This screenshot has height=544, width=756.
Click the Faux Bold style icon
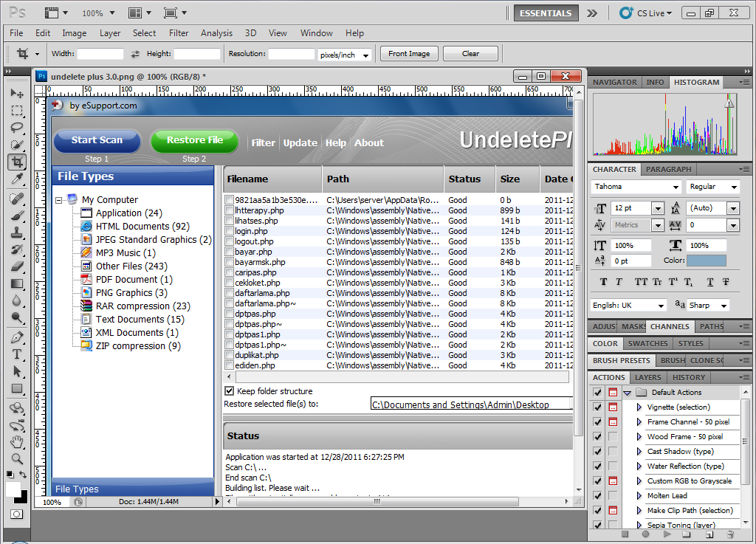click(603, 282)
